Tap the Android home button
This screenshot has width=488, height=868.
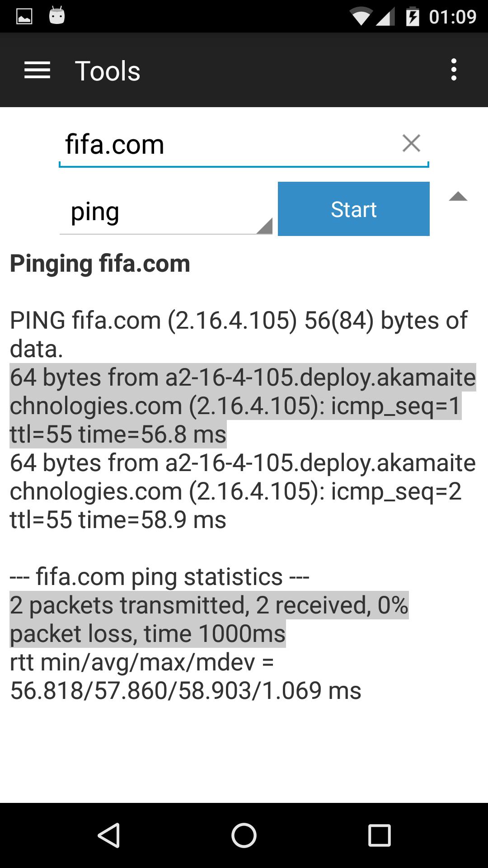pyautogui.click(x=244, y=835)
